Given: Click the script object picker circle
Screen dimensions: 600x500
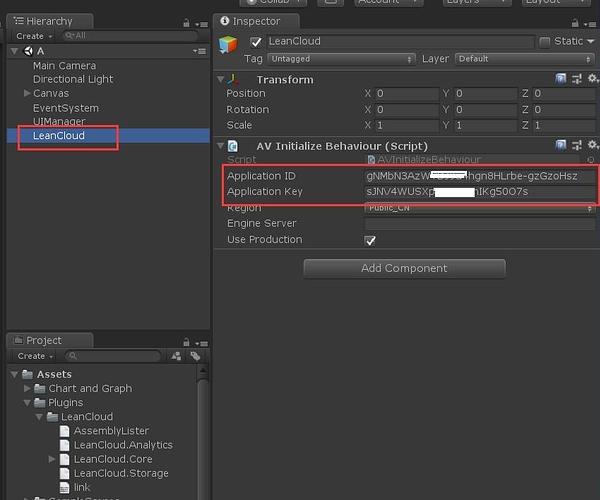Looking at the screenshot, I should (x=591, y=160).
